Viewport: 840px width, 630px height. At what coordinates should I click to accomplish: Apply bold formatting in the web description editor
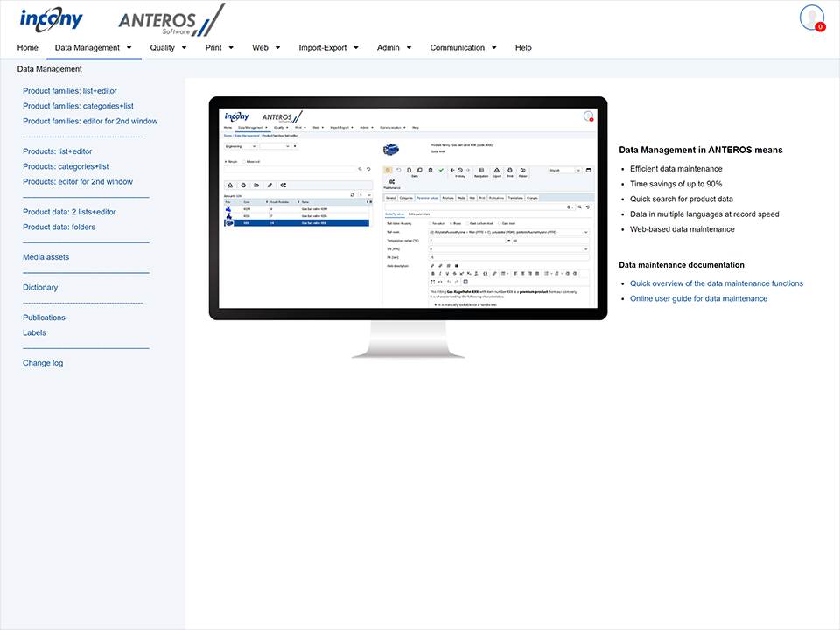[432, 272]
